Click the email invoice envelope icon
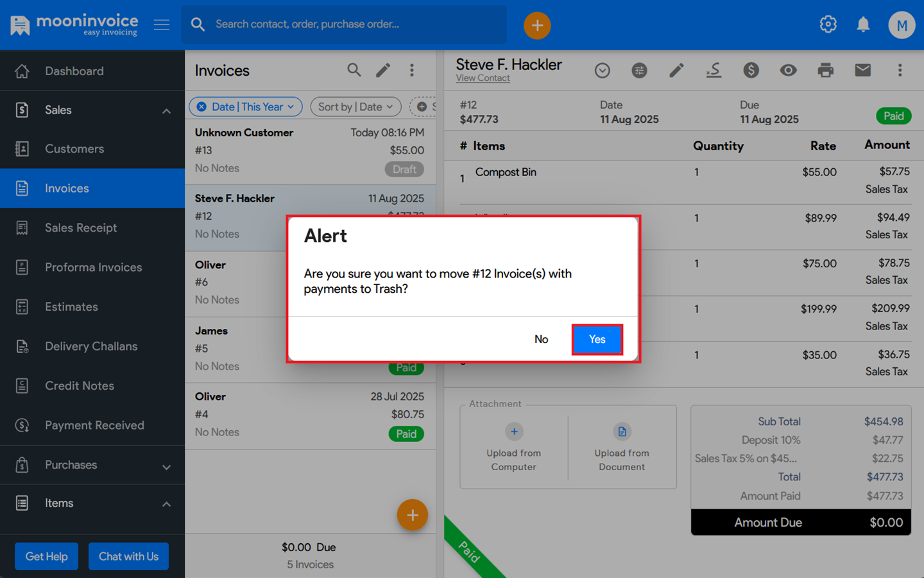 [862, 70]
